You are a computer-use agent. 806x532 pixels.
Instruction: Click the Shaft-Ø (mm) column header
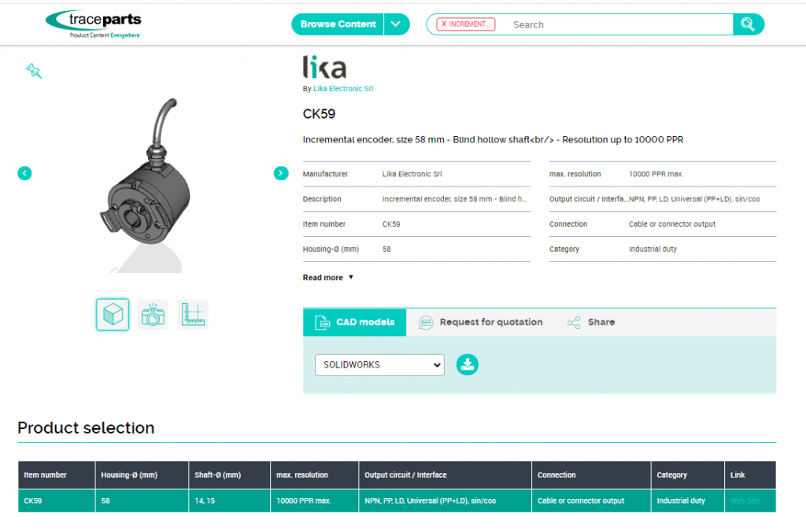point(229,475)
